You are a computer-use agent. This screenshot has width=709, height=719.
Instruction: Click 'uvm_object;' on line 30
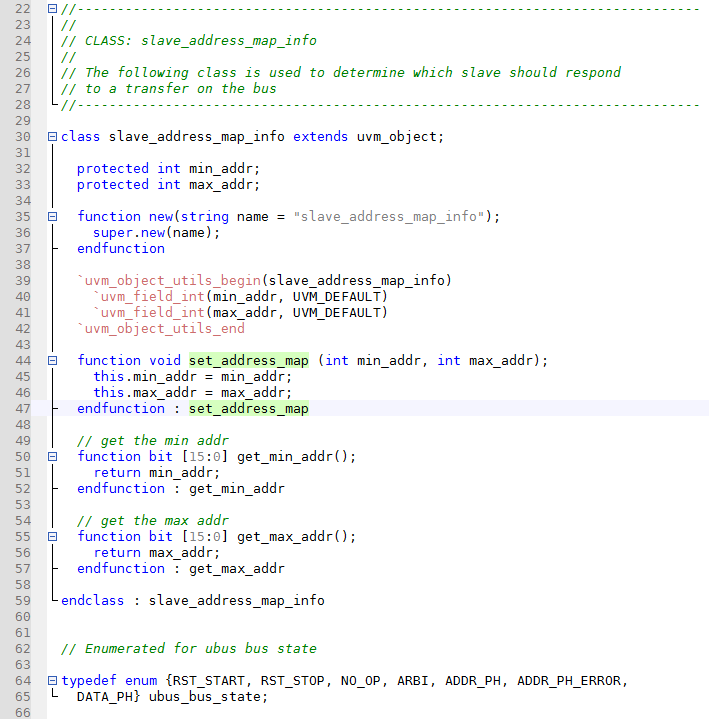pos(400,137)
